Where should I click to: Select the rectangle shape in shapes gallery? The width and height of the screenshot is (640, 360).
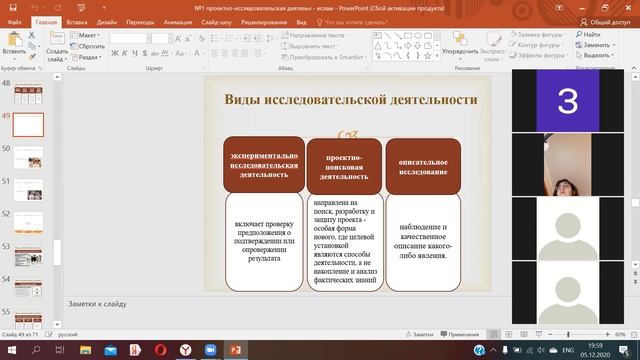[408, 36]
